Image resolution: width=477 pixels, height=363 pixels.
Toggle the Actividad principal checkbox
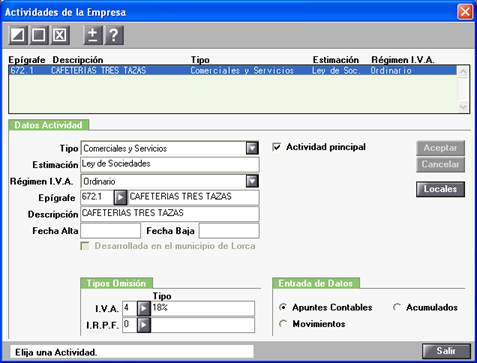pos(277,147)
